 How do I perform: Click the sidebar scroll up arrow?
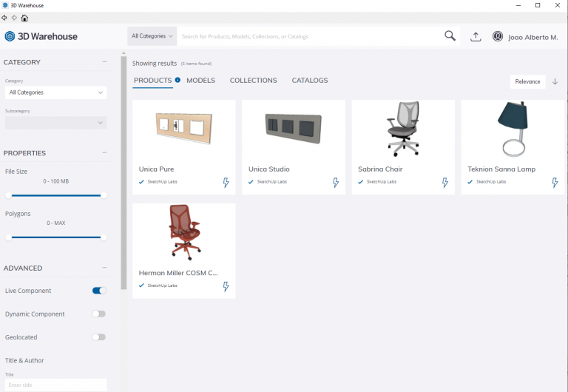pyautogui.click(x=124, y=53)
